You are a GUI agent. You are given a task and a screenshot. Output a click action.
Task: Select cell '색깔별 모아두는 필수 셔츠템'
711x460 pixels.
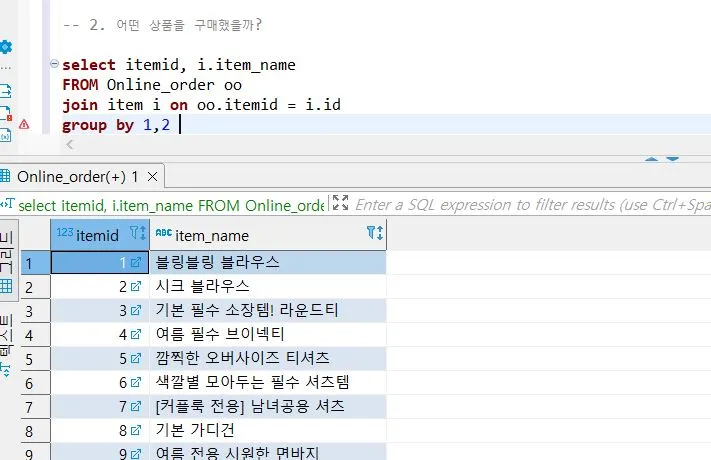click(x=268, y=382)
